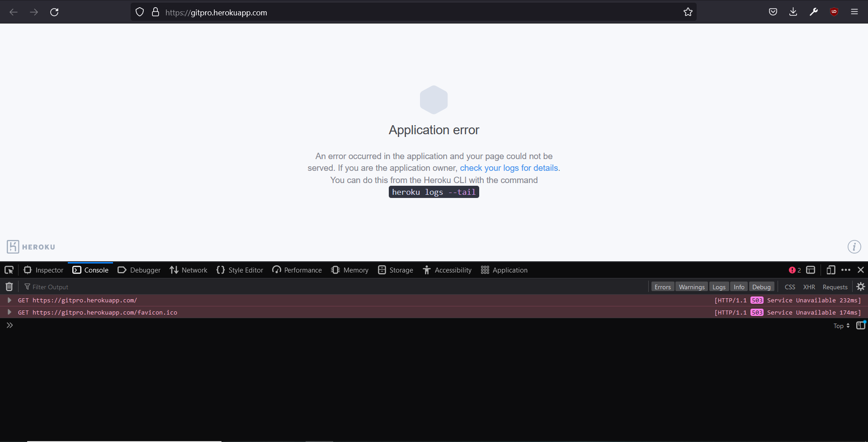This screenshot has height=442, width=868.
Task: Toggle the Warnings filter
Action: [x=692, y=287]
